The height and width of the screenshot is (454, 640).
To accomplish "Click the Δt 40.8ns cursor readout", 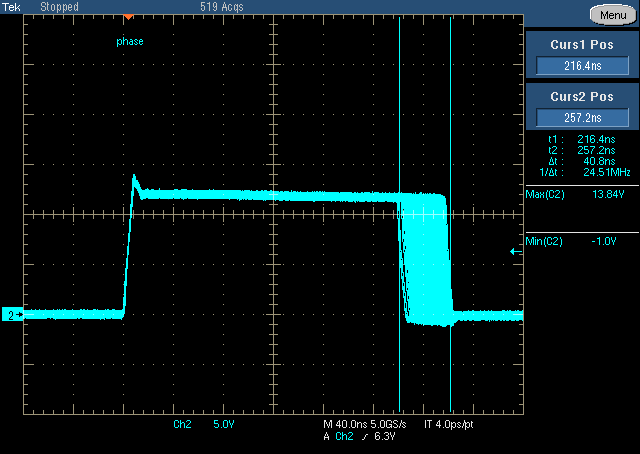I will click(x=581, y=160).
